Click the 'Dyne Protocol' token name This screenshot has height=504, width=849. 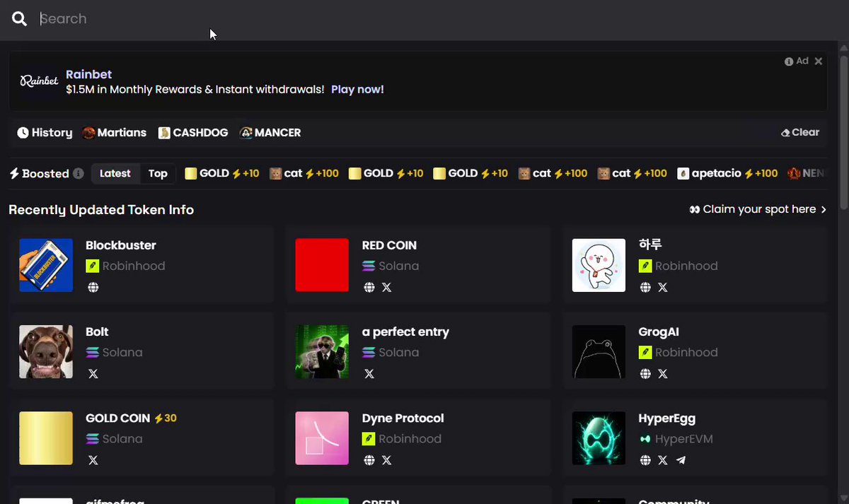[403, 418]
